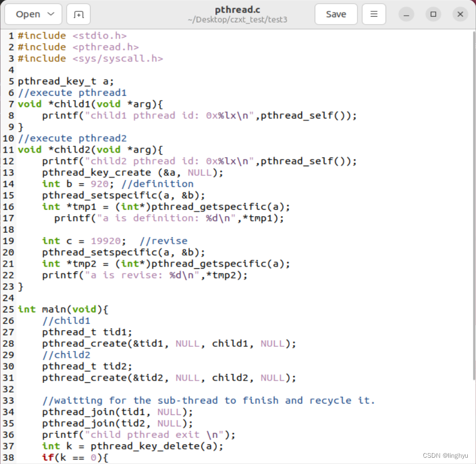Open the file with the Open button
The image size is (476, 464).
coord(28,14)
